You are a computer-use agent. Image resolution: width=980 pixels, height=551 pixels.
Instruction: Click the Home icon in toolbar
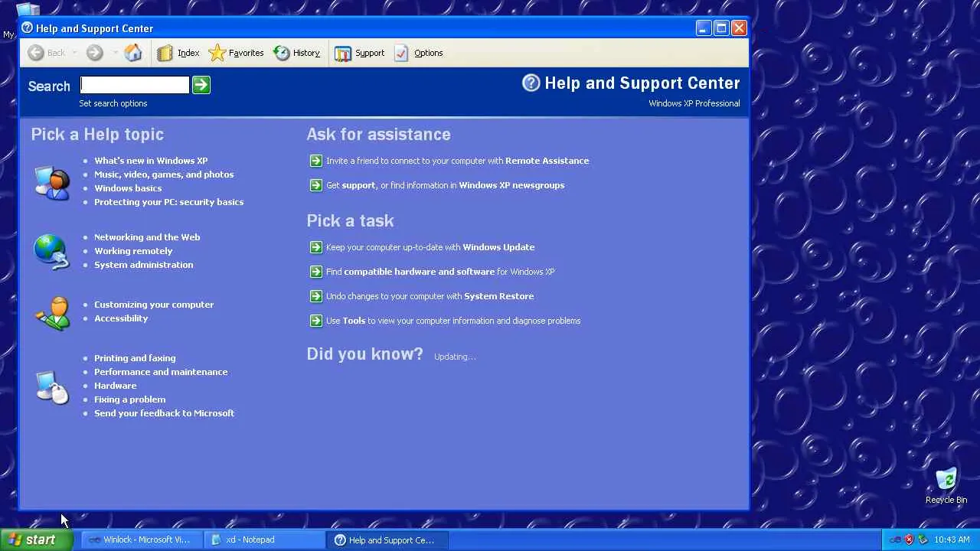click(133, 53)
